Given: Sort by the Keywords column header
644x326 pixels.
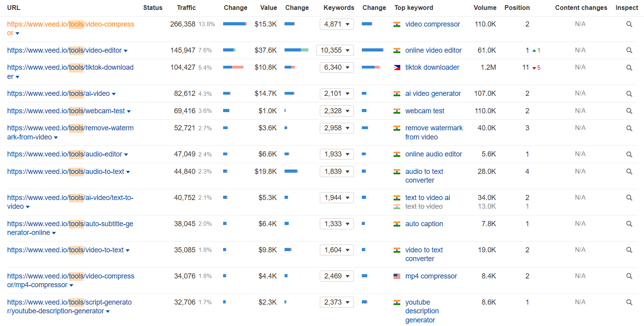Looking at the screenshot, I should coord(339,8).
